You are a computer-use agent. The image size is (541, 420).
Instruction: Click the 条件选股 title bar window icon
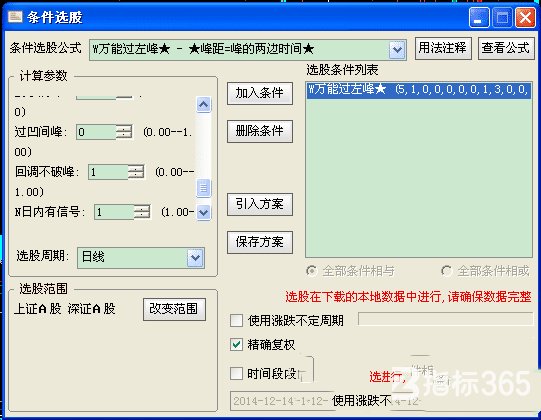click(x=15, y=16)
